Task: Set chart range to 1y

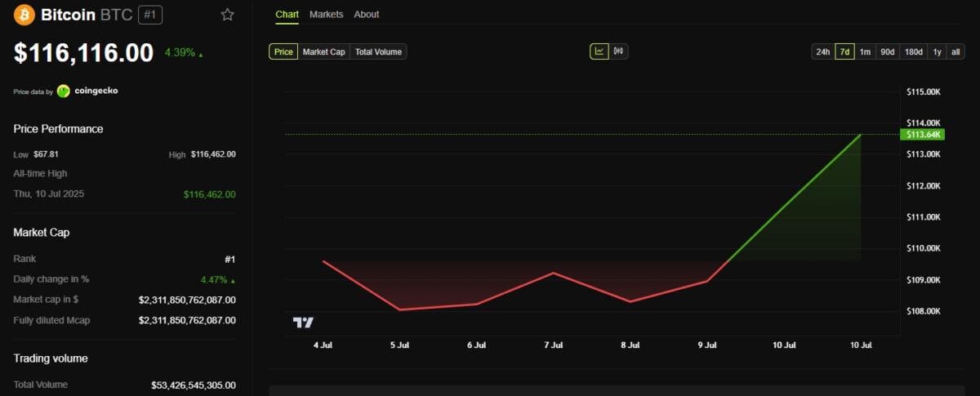Action: click(938, 51)
